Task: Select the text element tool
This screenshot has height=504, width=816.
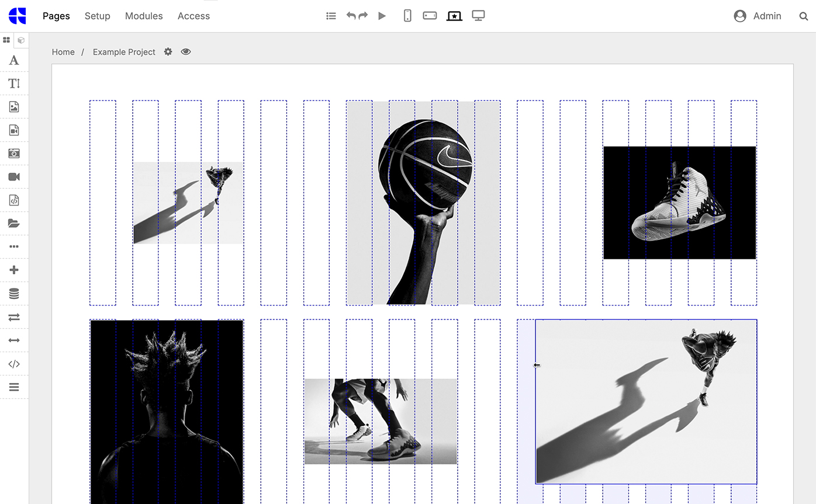Action: pos(14,60)
